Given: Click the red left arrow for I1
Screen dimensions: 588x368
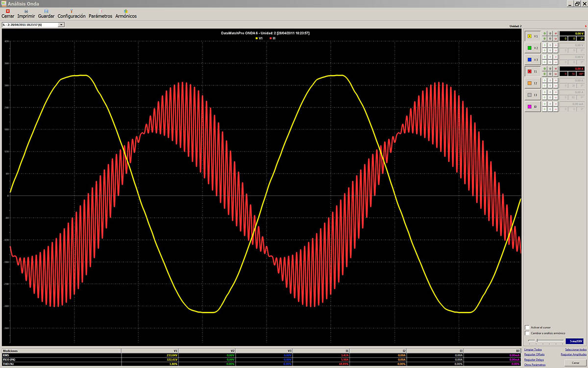Looking at the screenshot, I should point(556,69).
